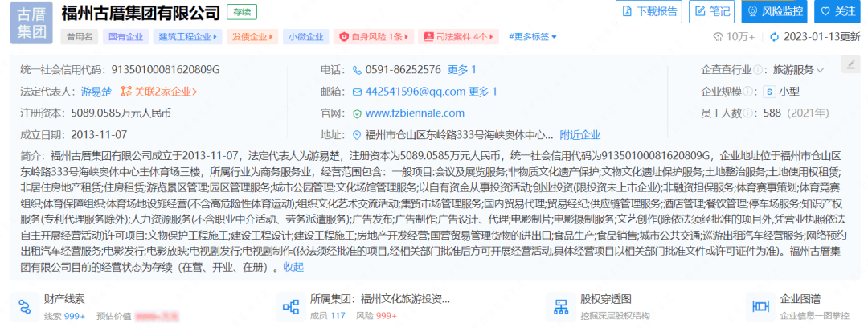Open 附近企业 link

coord(580,134)
